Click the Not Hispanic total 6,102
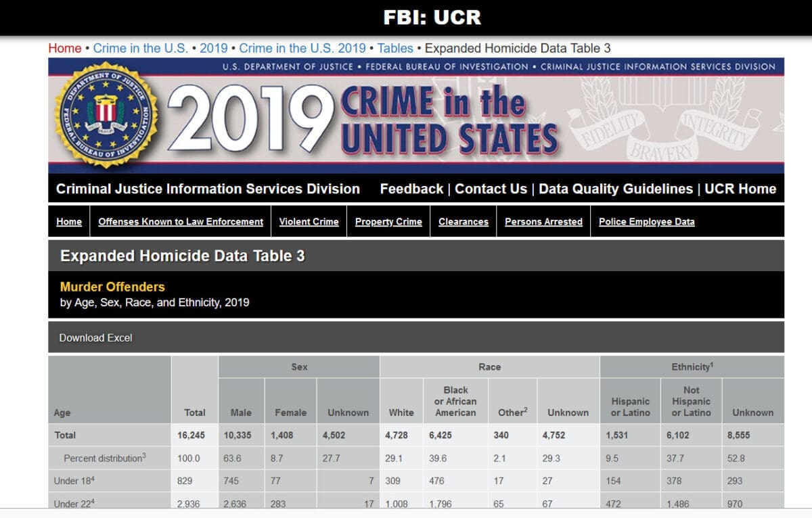This screenshot has width=812, height=518. pyautogui.click(x=679, y=435)
